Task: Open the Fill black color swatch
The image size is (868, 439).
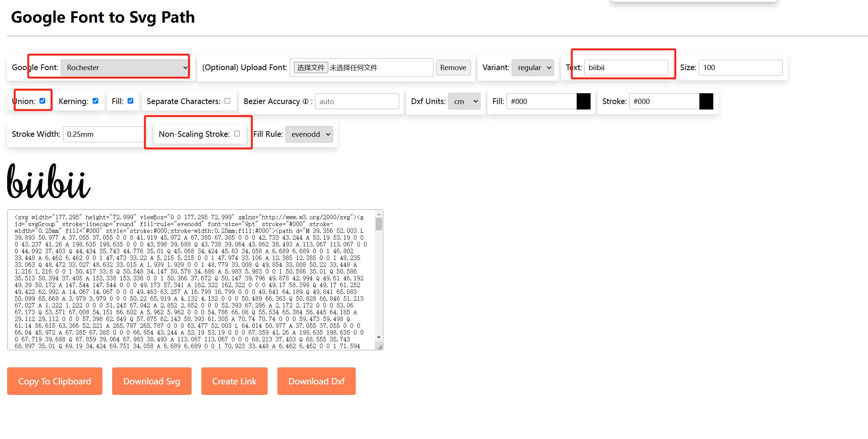Action: pyautogui.click(x=583, y=101)
